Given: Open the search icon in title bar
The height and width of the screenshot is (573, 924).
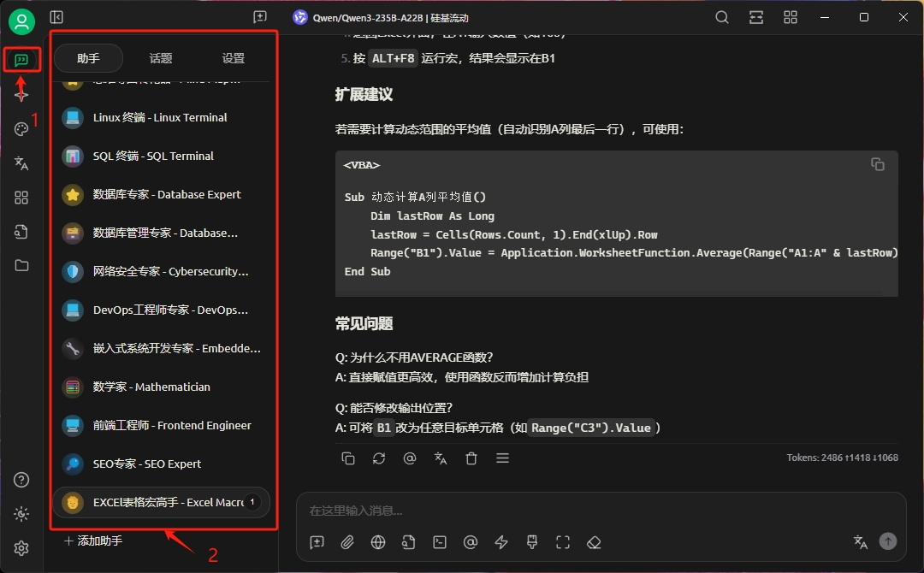Looking at the screenshot, I should [x=722, y=17].
